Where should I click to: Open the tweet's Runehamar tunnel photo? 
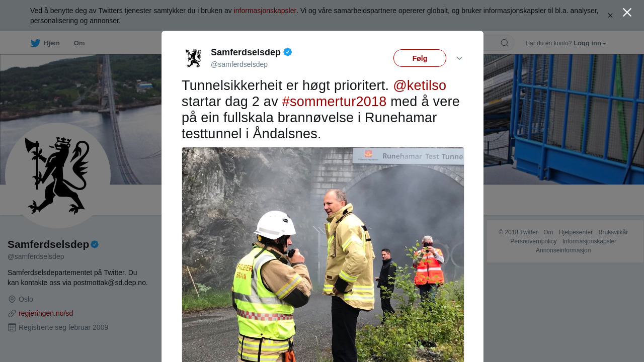(x=323, y=254)
